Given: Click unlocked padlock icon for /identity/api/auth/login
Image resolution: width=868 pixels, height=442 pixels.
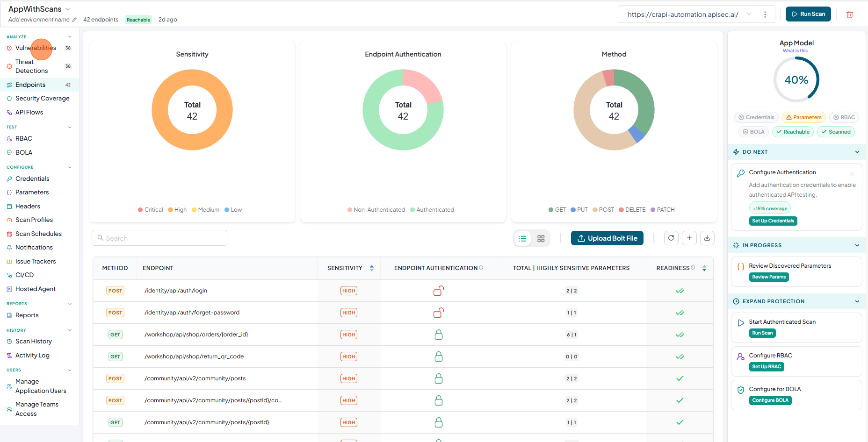Looking at the screenshot, I should [x=438, y=291].
